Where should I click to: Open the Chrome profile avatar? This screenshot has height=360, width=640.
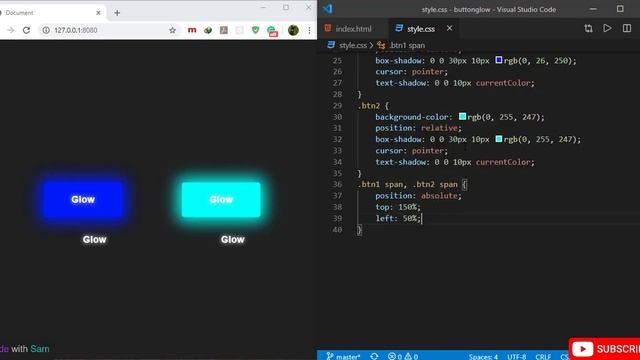[293, 30]
